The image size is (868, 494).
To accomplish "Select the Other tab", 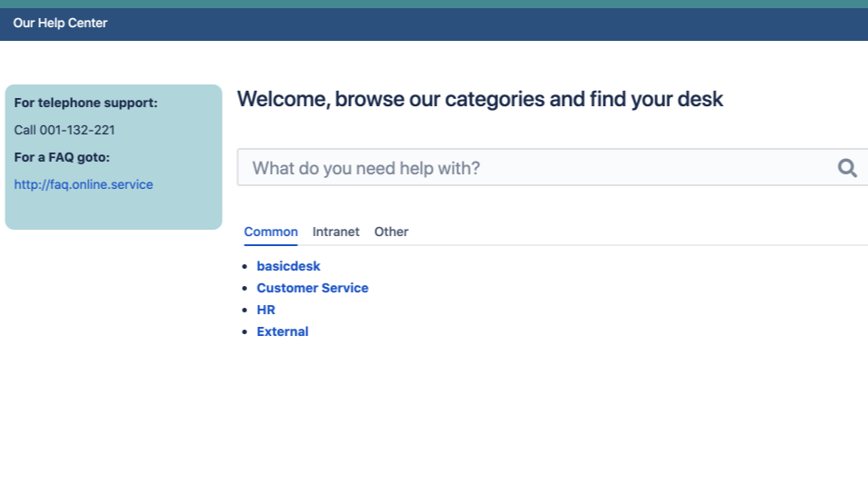I will click(392, 232).
